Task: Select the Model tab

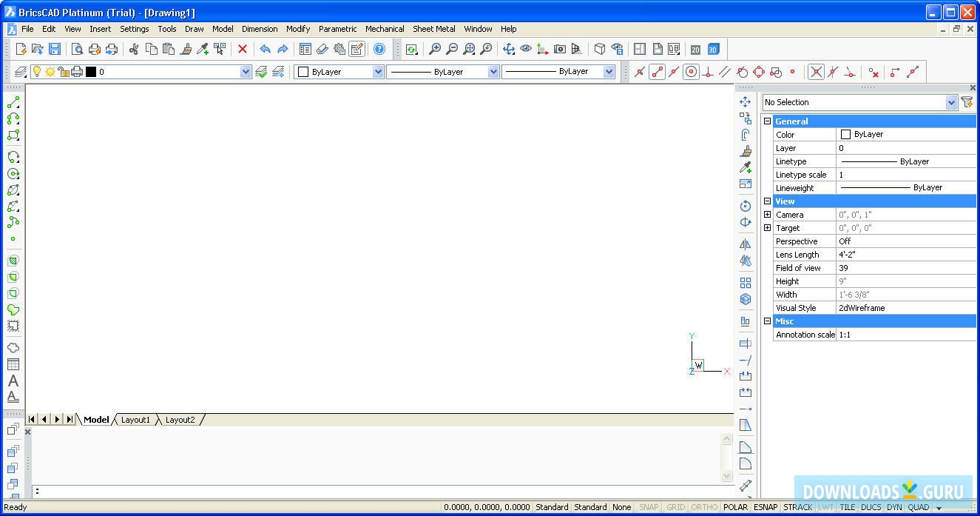Action: pos(96,420)
